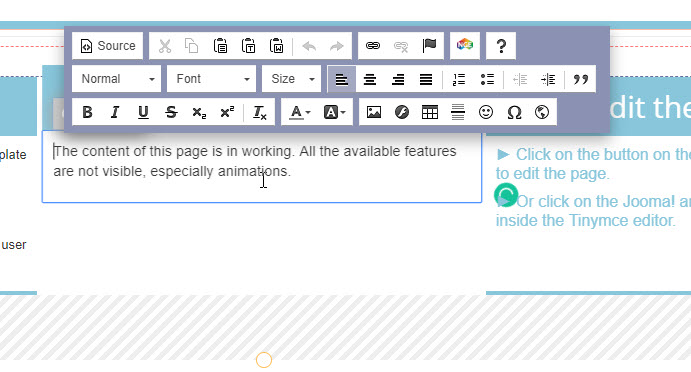Click inside the editable content text box

click(x=262, y=167)
